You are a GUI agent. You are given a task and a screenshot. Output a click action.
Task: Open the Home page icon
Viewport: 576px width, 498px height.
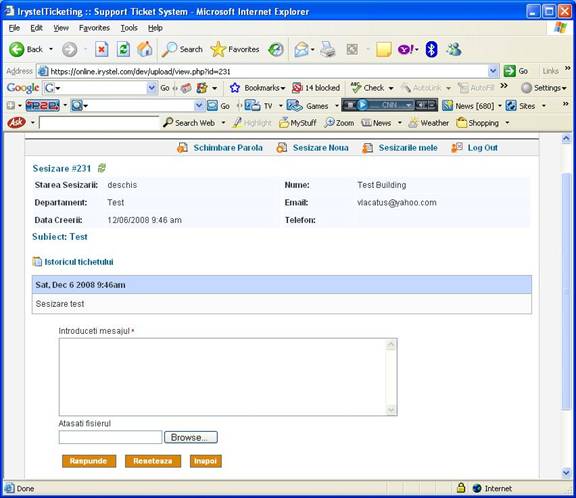point(145,49)
